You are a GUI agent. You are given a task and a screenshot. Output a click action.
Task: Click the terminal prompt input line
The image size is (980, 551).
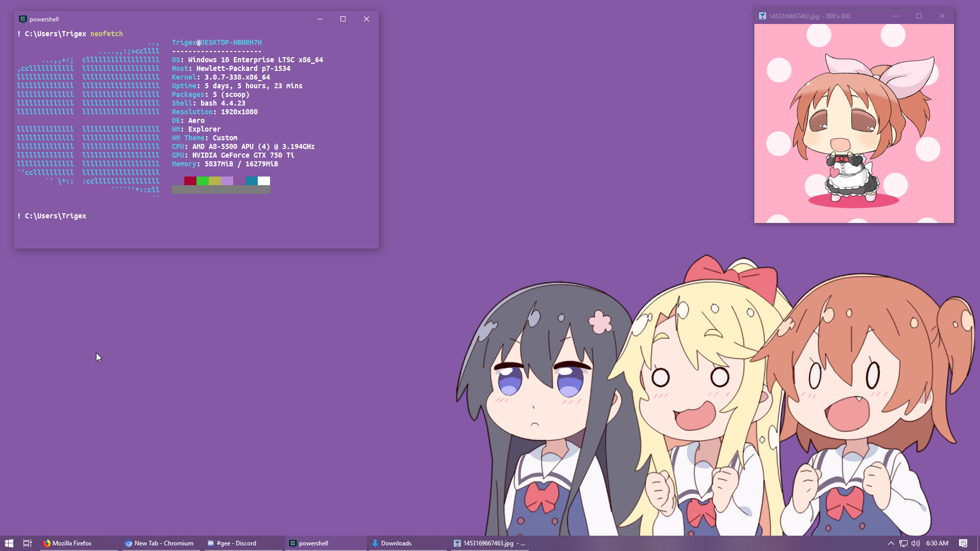(x=153, y=216)
